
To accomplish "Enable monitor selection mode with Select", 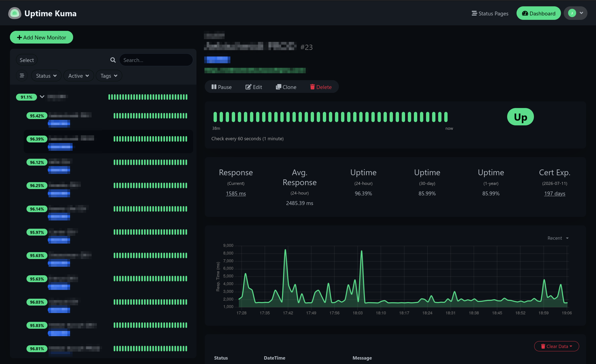I will 26,60.
